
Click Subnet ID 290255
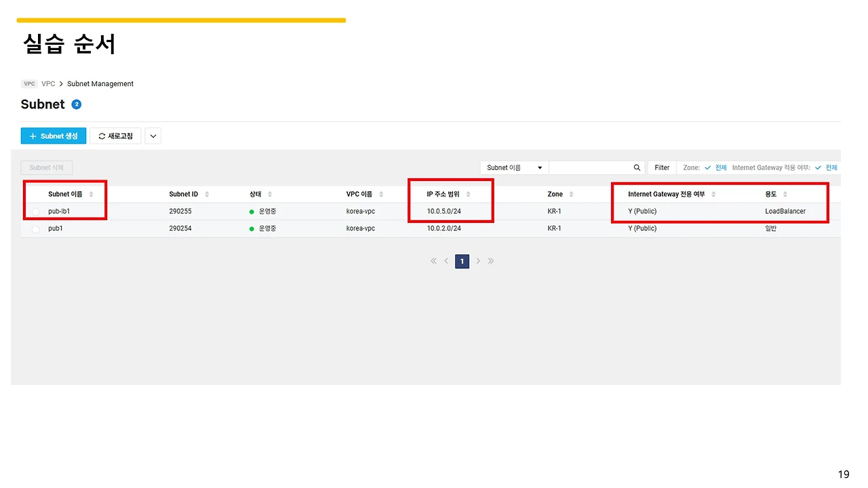180,211
